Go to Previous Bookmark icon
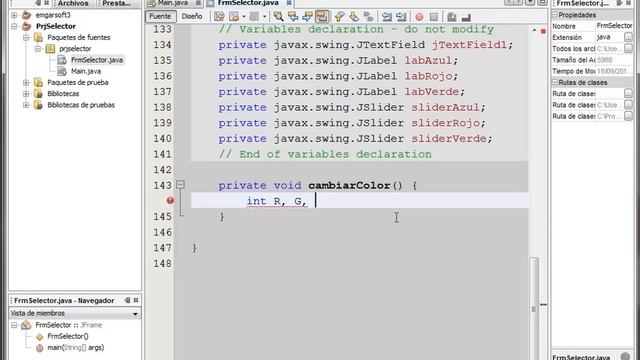640x360 pixels. 339,17
